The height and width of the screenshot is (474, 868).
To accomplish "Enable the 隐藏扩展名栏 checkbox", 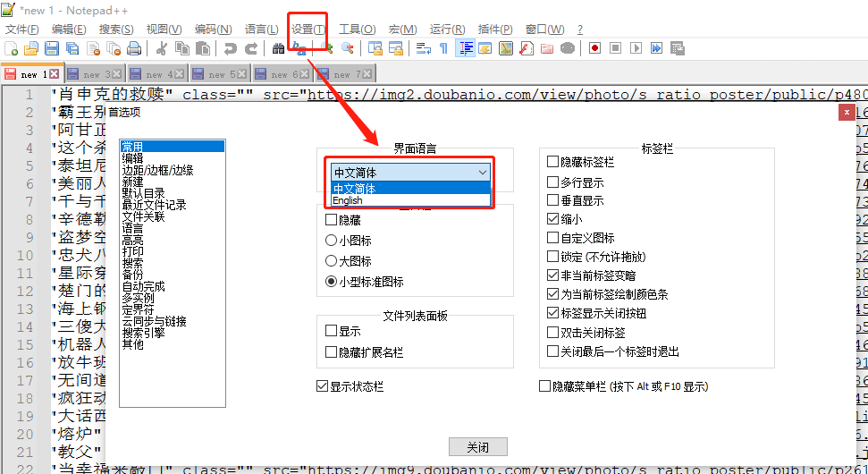I will click(331, 351).
